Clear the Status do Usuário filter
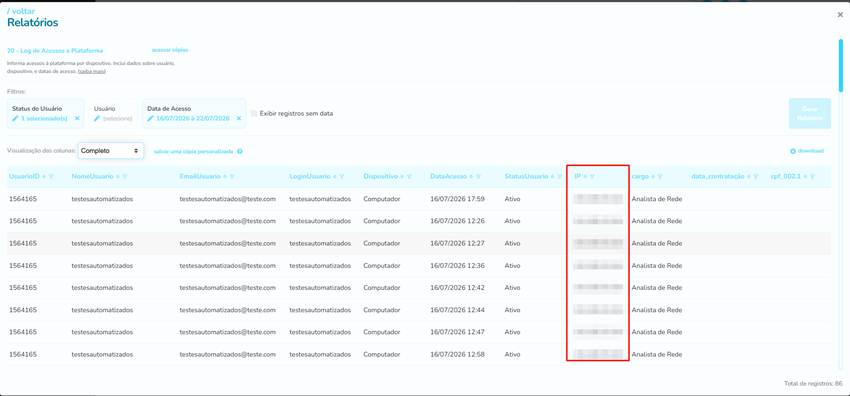Image resolution: width=850 pixels, height=396 pixels. (77, 118)
